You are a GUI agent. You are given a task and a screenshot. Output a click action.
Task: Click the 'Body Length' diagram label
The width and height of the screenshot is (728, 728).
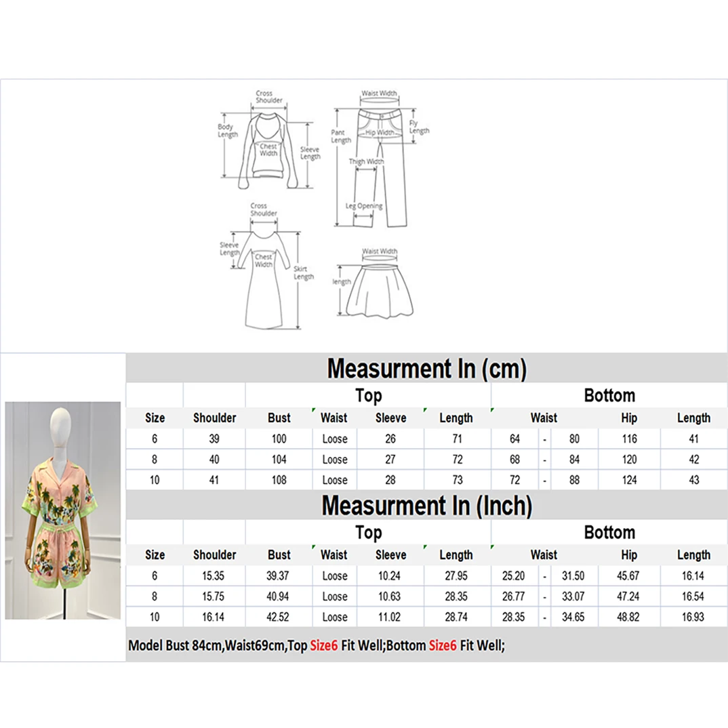click(228, 130)
